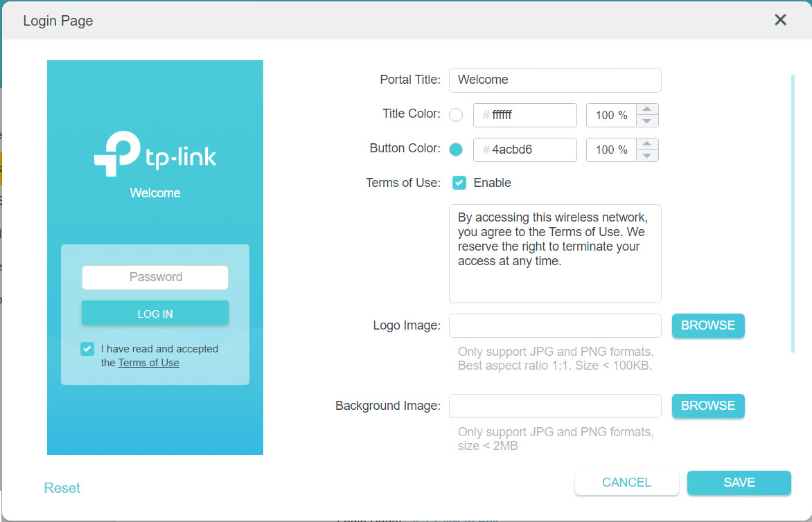
Task: Click the dialog's vertical scrollbar
Action: coord(793,214)
